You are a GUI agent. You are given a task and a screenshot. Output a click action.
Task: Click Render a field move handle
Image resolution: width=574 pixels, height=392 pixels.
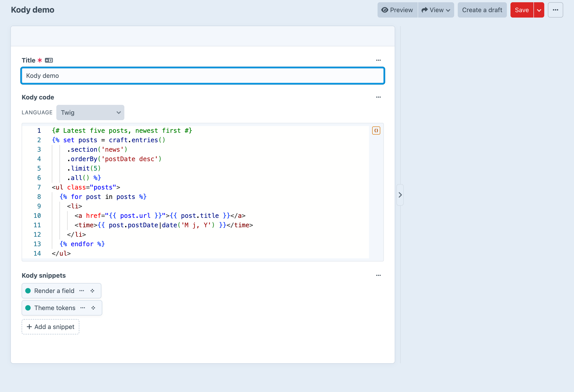click(92, 291)
